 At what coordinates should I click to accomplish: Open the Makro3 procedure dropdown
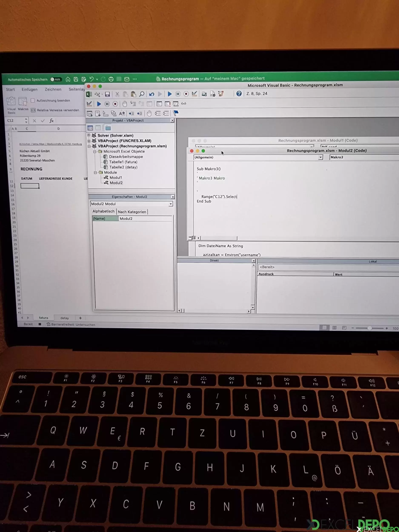tap(364, 157)
